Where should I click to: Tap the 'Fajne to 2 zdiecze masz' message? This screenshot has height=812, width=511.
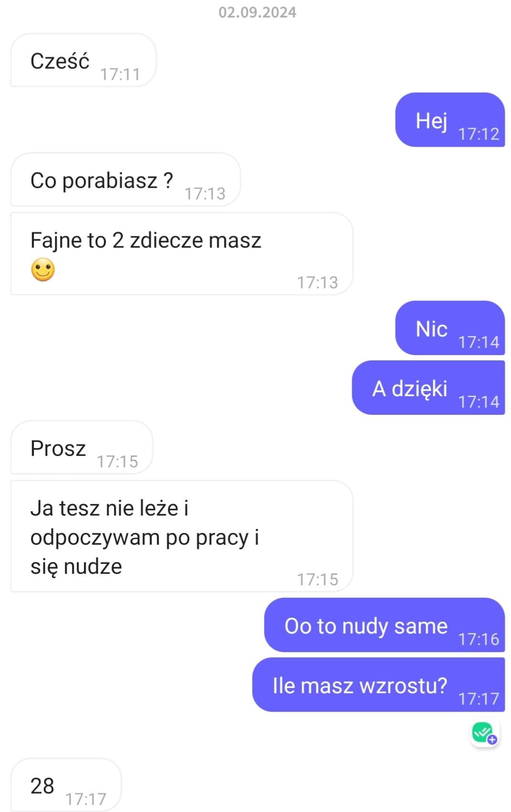coord(182,254)
